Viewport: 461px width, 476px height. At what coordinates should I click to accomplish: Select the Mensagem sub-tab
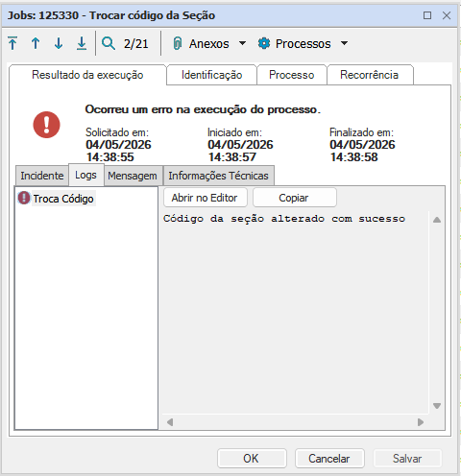133,176
